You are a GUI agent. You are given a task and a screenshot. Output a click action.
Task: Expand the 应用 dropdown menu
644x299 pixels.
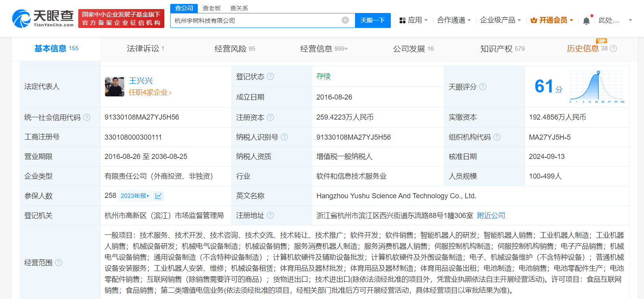(x=413, y=20)
